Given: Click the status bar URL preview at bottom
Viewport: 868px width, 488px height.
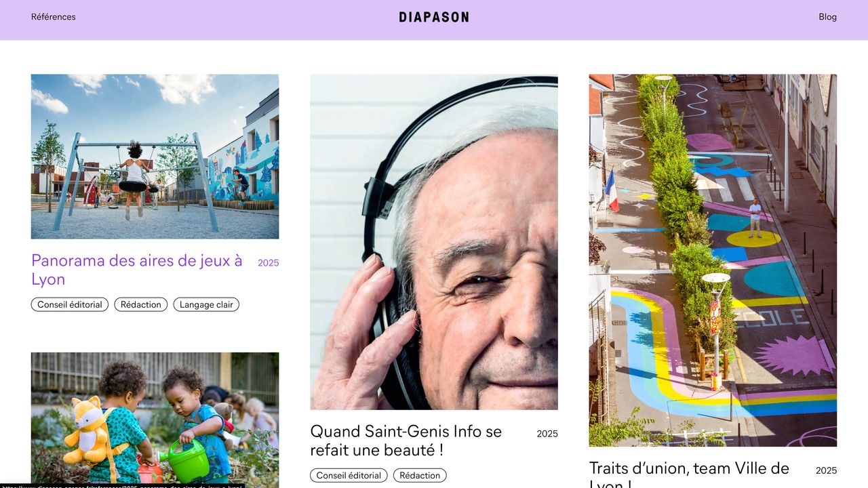Looking at the screenshot, I should click(122, 485).
